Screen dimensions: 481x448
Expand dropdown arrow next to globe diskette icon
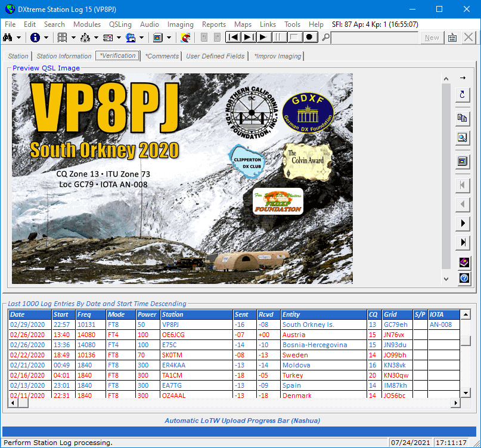click(x=142, y=38)
